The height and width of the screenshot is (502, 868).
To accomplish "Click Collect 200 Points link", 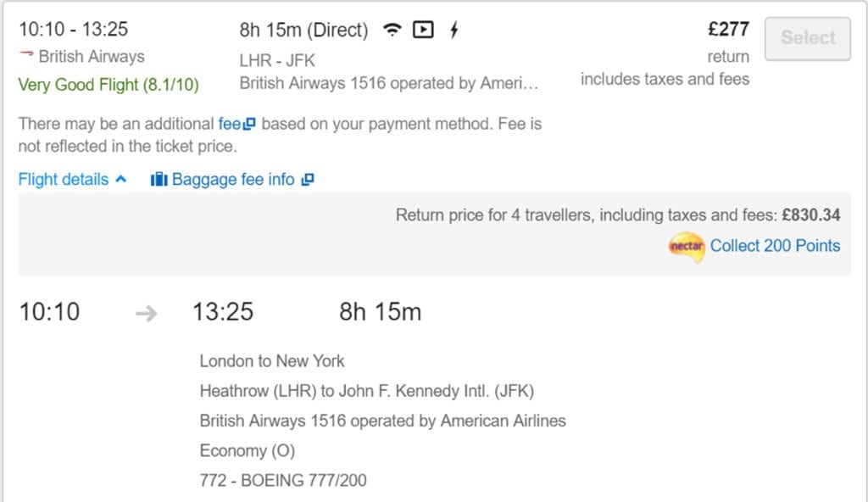I will click(x=775, y=245).
